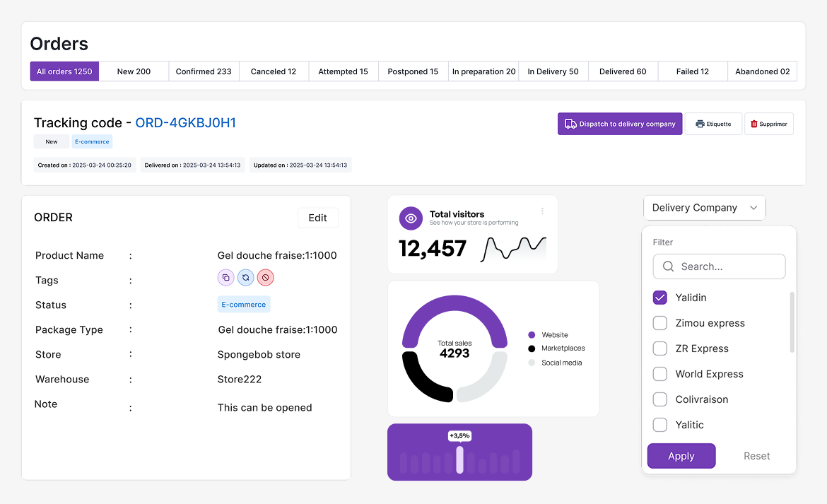Click the printer icon for Etiquette
The height and width of the screenshot is (504, 827).
pos(700,124)
